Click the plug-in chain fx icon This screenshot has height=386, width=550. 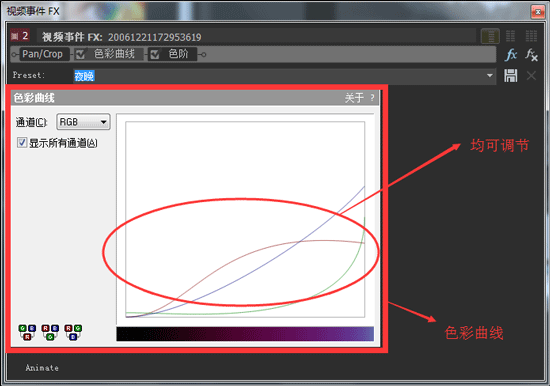pos(511,54)
